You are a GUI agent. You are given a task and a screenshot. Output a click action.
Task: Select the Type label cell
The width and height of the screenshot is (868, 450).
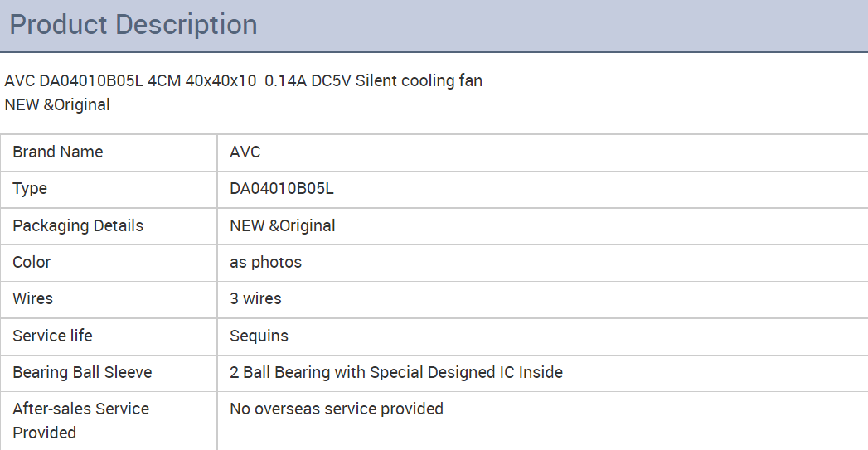point(109,189)
